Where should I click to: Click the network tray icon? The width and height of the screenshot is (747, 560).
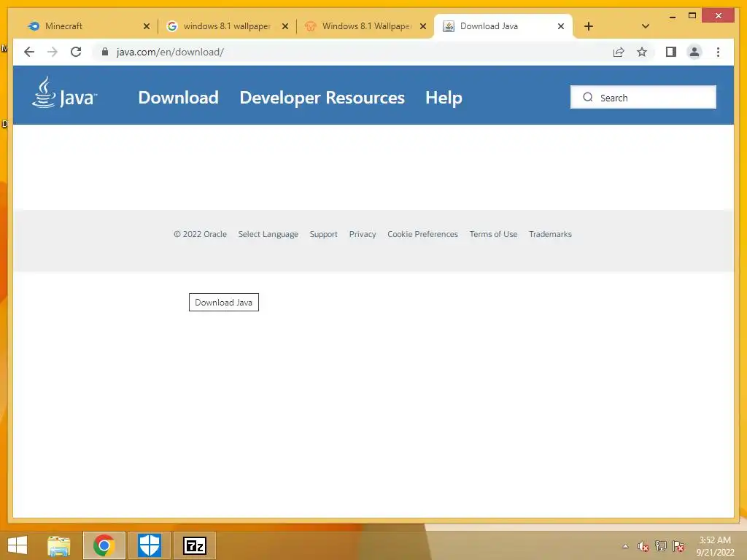click(661, 546)
